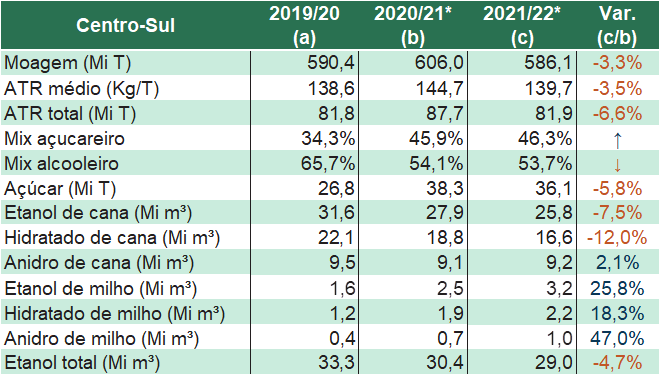Screen dimensions: 660x375
Task: Click the down arrow in Mix alcooleiro row
Action: [617, 165]
